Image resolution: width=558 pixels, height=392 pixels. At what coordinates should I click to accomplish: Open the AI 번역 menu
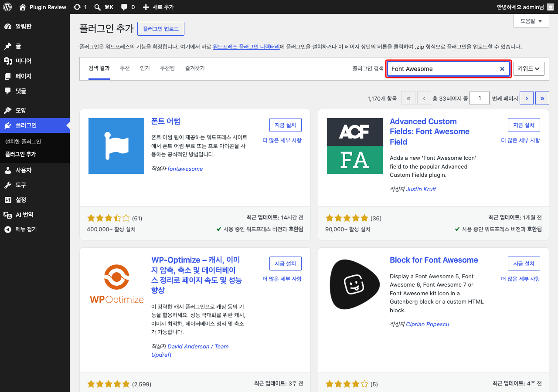point(35,214)
